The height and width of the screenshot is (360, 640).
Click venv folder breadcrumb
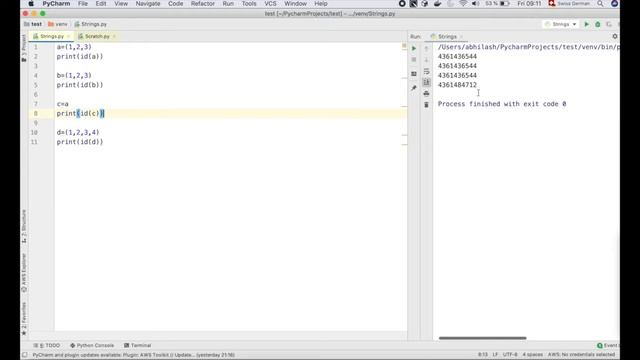pos(58,24)
